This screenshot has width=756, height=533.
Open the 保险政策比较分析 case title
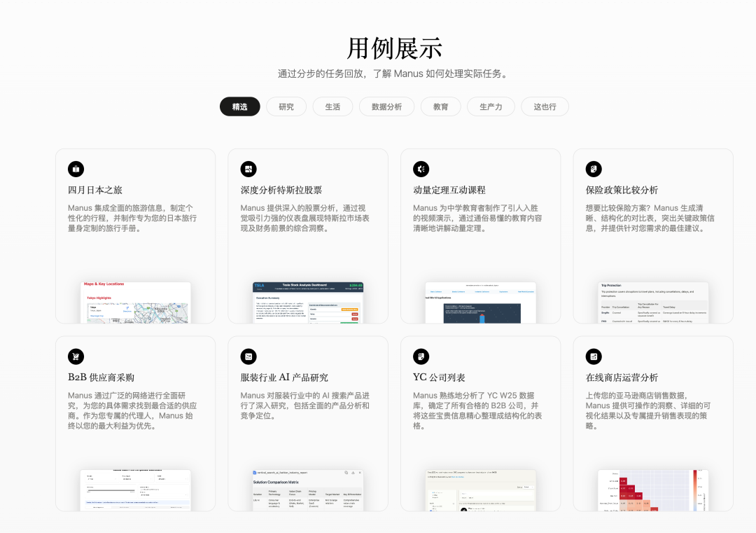click(622, 190)
